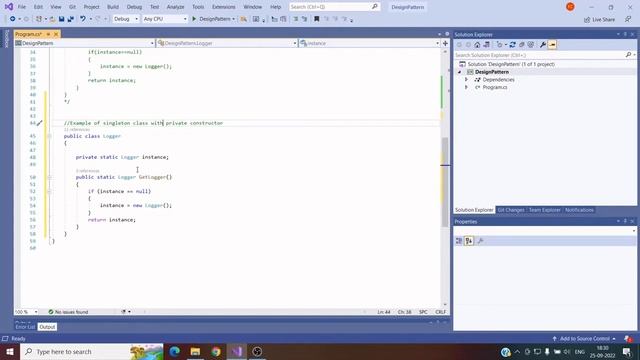
Task: Switch to the Git Changes tab
Action: (x=511, y=210)
